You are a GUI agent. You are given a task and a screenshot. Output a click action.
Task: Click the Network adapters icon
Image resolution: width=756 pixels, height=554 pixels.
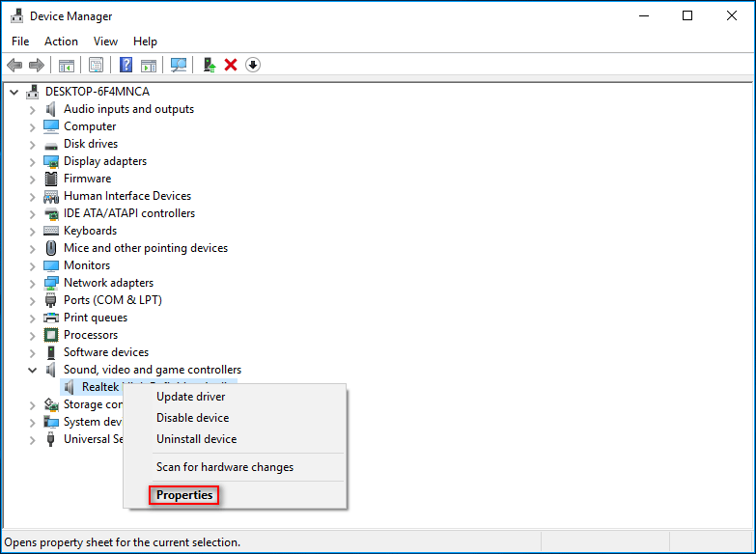(x=51, y=283)
